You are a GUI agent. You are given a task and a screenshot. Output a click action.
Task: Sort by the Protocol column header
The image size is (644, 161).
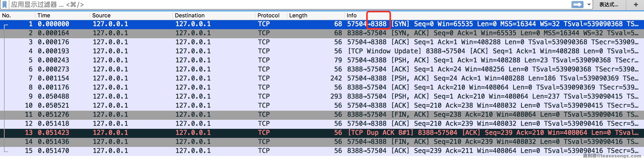[268, 16]
